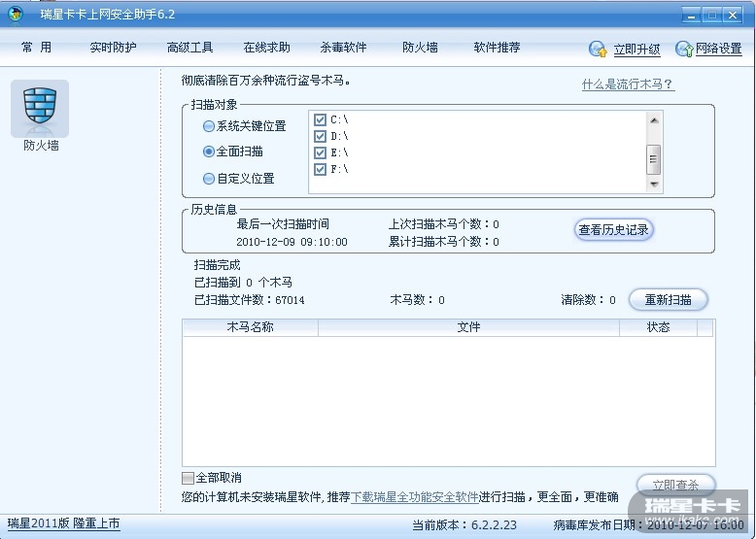Image resolution: width=756 pixels, height=539 pixels.
Task: Open 网络设置 link
Action: (718, 50)
